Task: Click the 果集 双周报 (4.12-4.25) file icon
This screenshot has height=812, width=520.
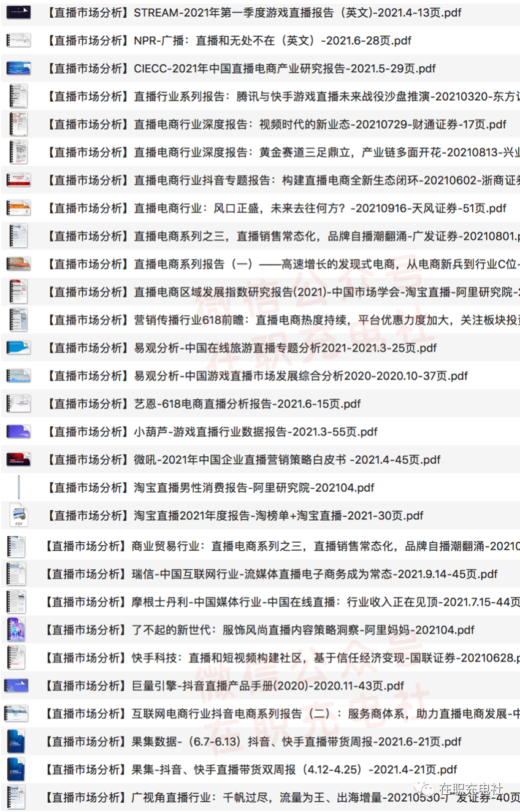Action: [x=16, y=769]
